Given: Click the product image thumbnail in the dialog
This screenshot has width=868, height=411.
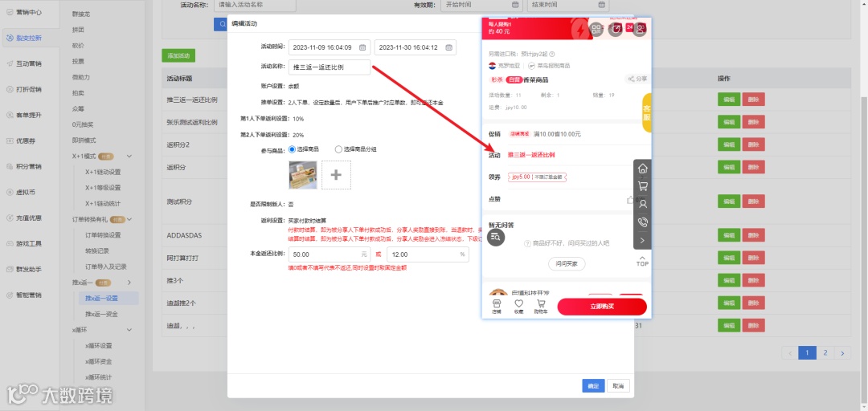Looking at the screenshot, I should [x=303, y=175].
